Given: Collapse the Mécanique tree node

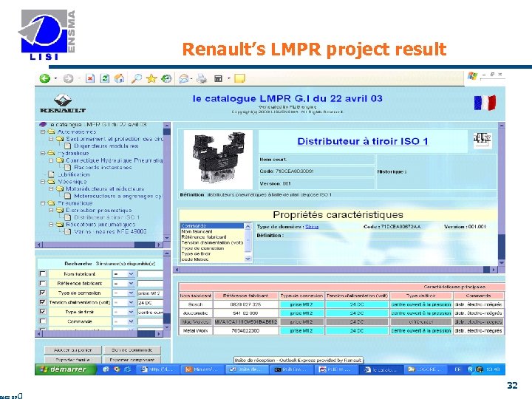Looking at the screenshot, I should click(43, 182).
